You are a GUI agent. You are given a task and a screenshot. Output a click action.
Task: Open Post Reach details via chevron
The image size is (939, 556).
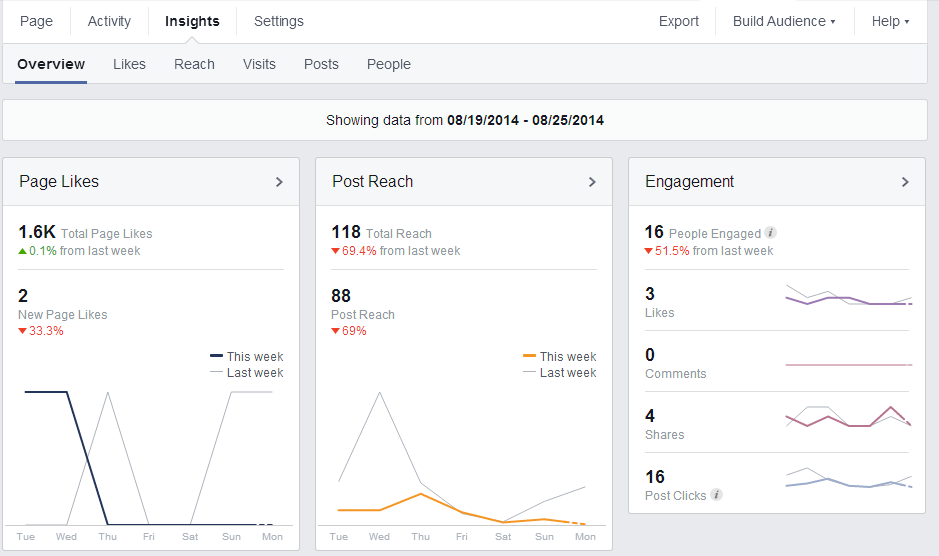[x=592, y=182]
